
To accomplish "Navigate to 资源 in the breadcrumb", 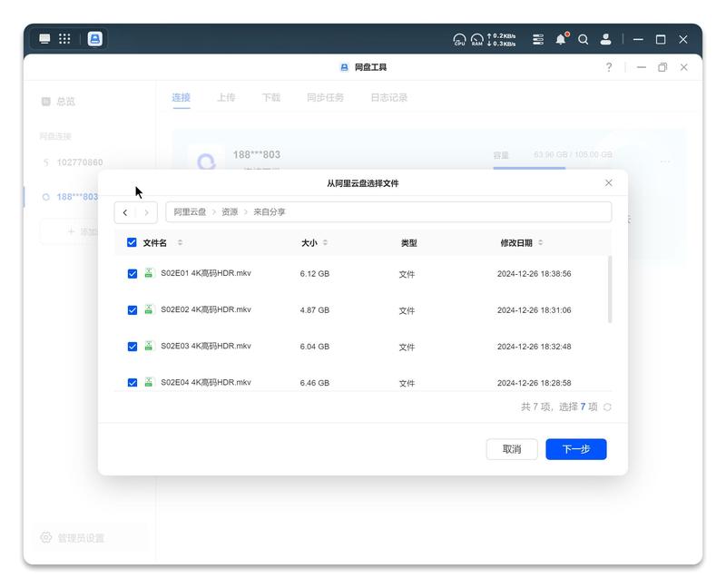I will point(230,212).
